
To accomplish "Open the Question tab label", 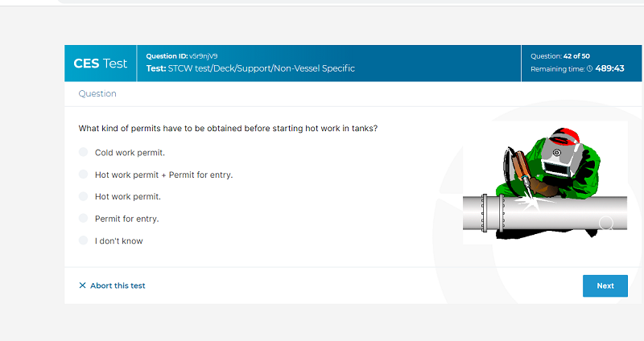I will click(97, 93).
